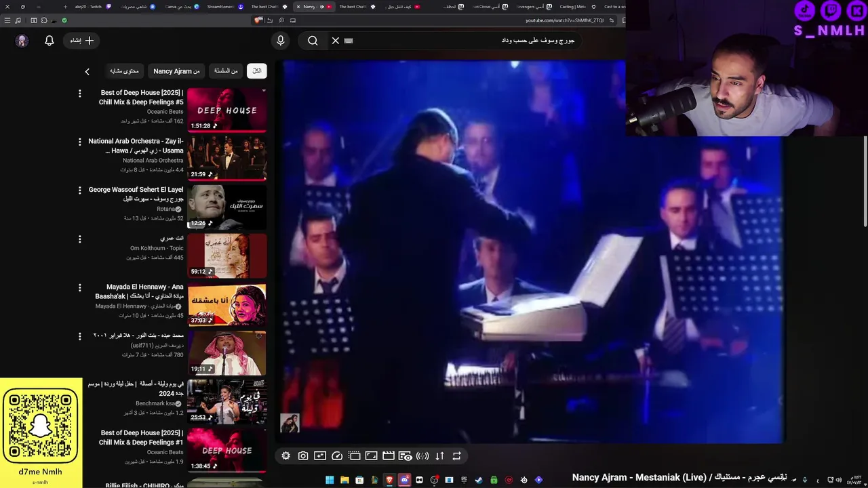Select the الكل filter chip
The image size is (868, 488).
coord(256,70)
